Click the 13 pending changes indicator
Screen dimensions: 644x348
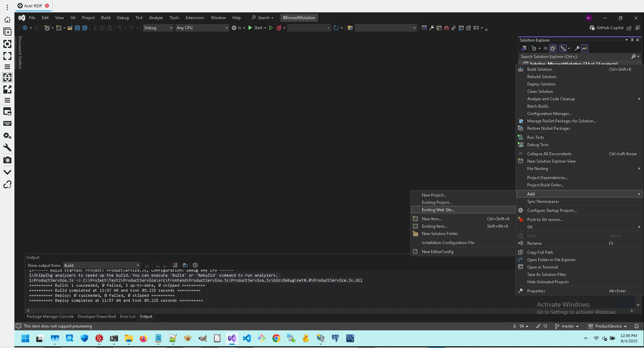542,326
